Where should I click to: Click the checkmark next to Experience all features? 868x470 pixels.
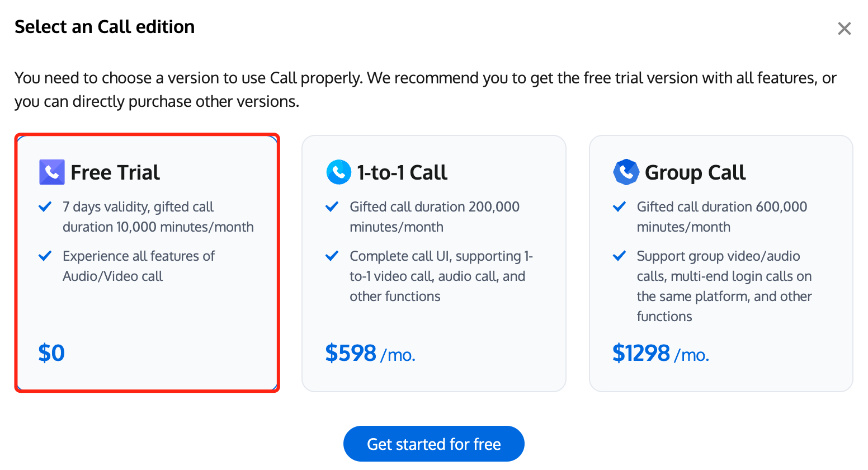45,256
